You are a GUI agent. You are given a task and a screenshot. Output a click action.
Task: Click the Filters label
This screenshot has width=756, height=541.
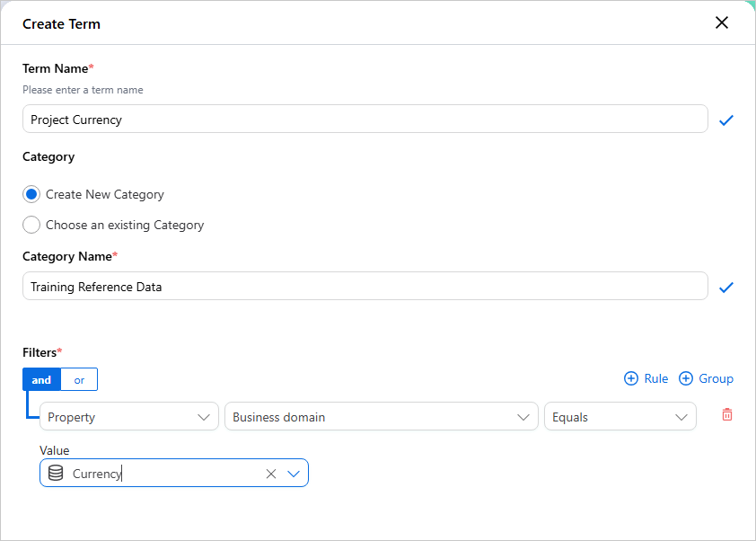(x=42, y=352)
